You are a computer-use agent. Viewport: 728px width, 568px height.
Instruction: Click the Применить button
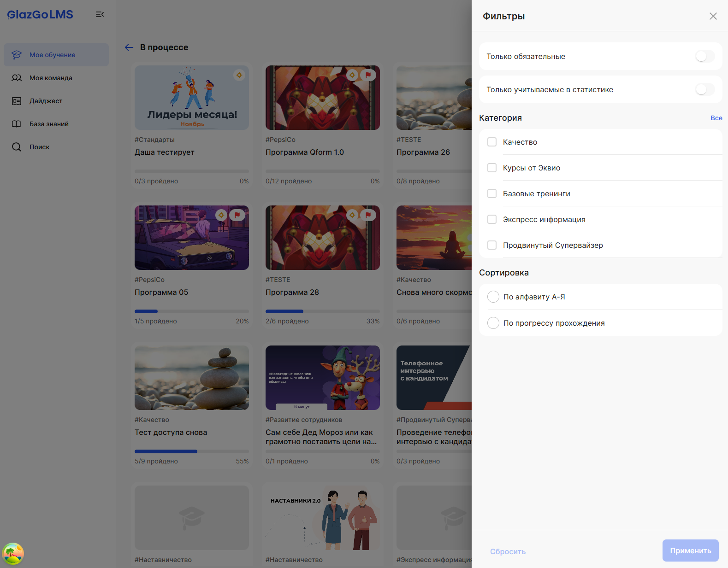pos(691,550)
